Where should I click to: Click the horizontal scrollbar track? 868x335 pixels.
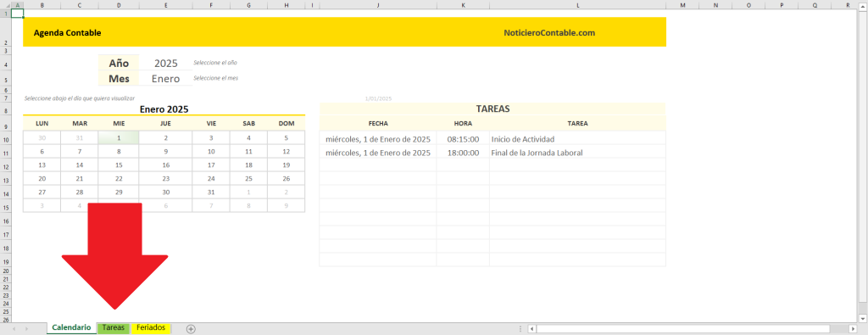pyautogui.click(x=692, y=329)
